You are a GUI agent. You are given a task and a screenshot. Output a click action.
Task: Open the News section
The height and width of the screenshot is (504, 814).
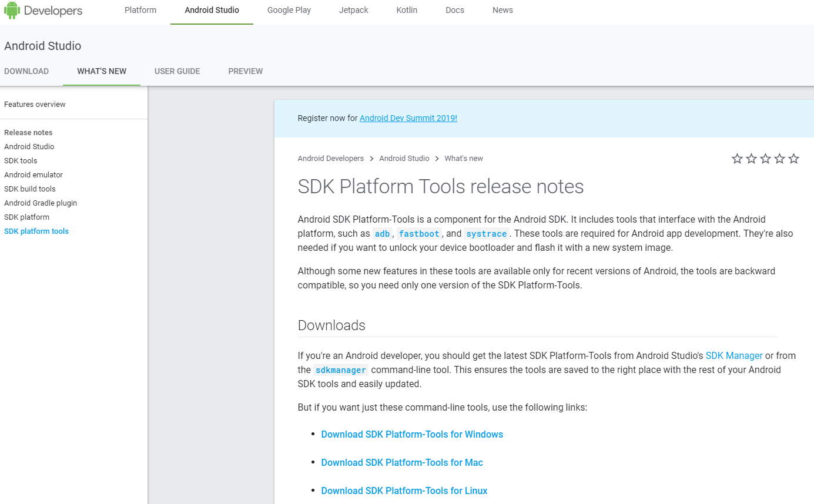click(503, 10)
